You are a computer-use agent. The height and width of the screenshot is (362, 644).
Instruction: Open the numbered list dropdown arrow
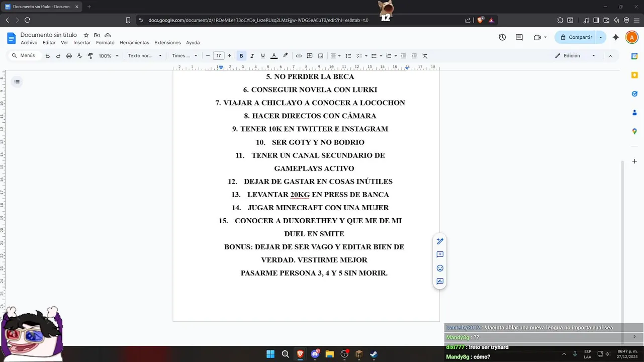click(396, 56)
